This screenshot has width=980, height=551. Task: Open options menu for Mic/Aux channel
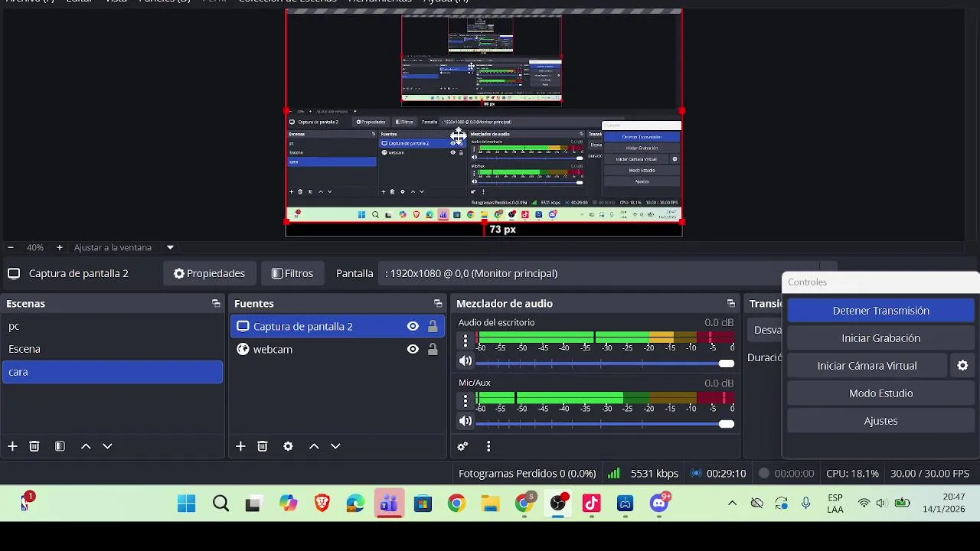click(x=465, y=400)
